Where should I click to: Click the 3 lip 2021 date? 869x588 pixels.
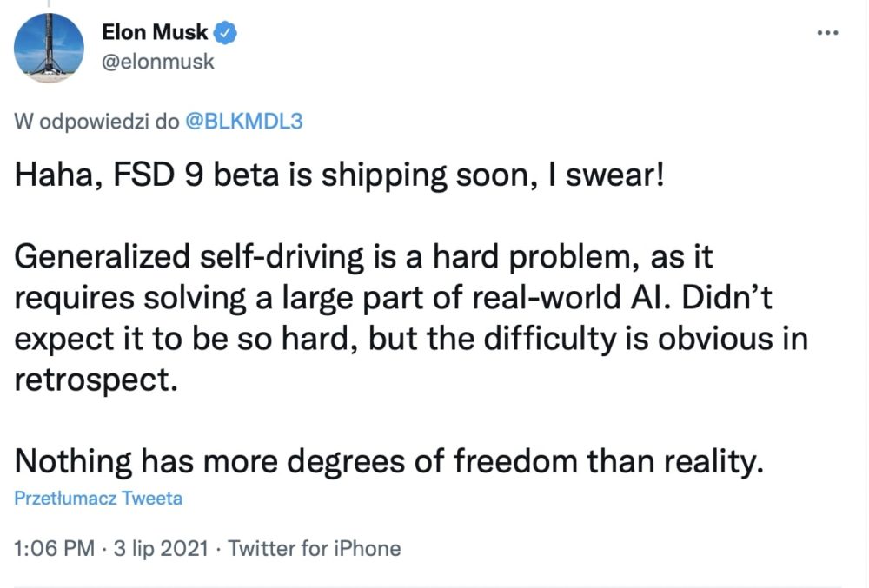161,548
